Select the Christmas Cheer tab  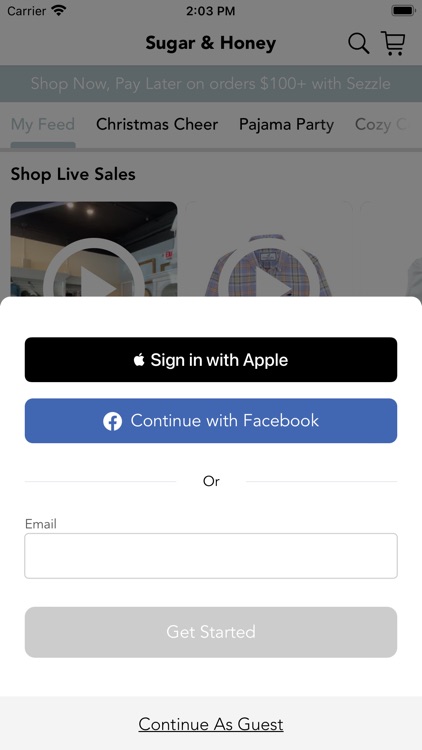click(157, 124)
